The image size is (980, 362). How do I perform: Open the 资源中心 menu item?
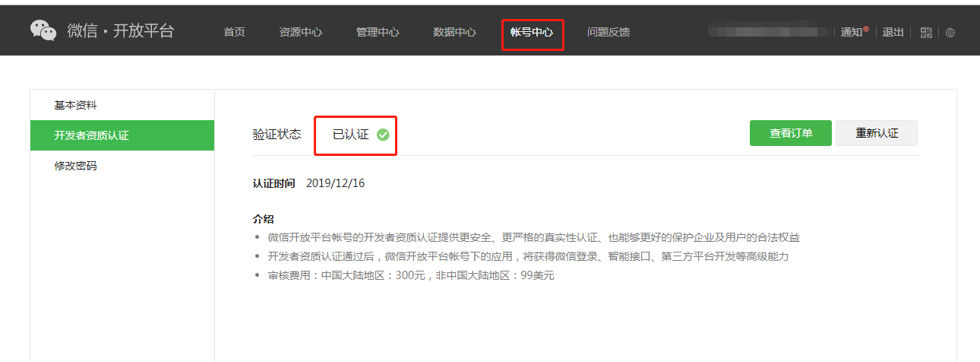pos(300,32)
